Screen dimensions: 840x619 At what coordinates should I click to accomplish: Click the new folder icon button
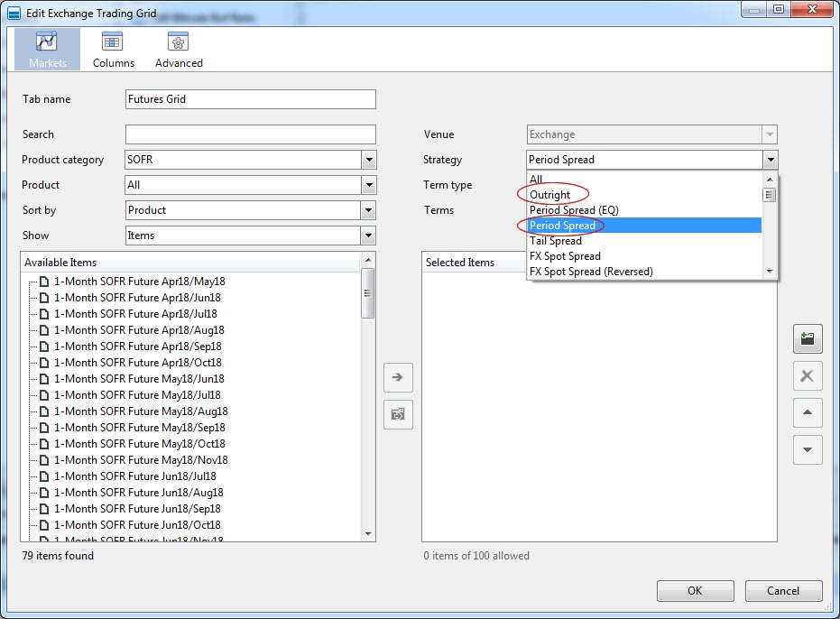click(x=808, y=338)
